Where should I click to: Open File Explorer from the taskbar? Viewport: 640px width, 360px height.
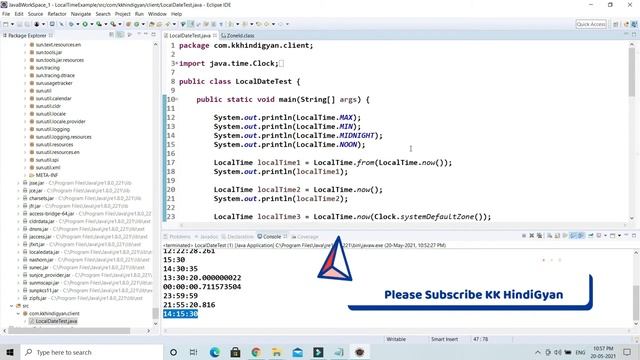tap(277, 352)
